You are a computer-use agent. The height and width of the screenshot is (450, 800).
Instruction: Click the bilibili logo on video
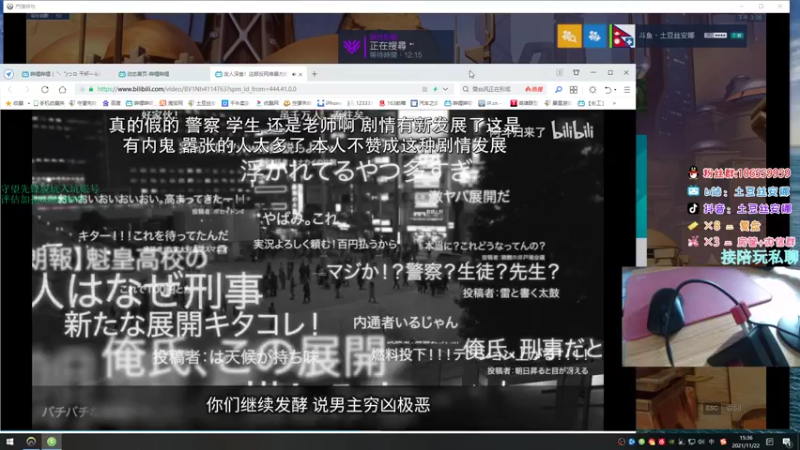tap(572, 131)
